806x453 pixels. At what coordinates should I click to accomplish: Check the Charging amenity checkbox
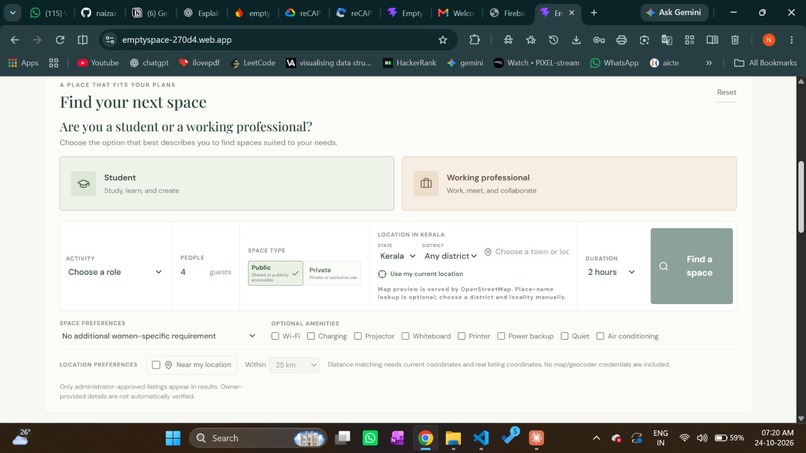(x=311, y=336)
